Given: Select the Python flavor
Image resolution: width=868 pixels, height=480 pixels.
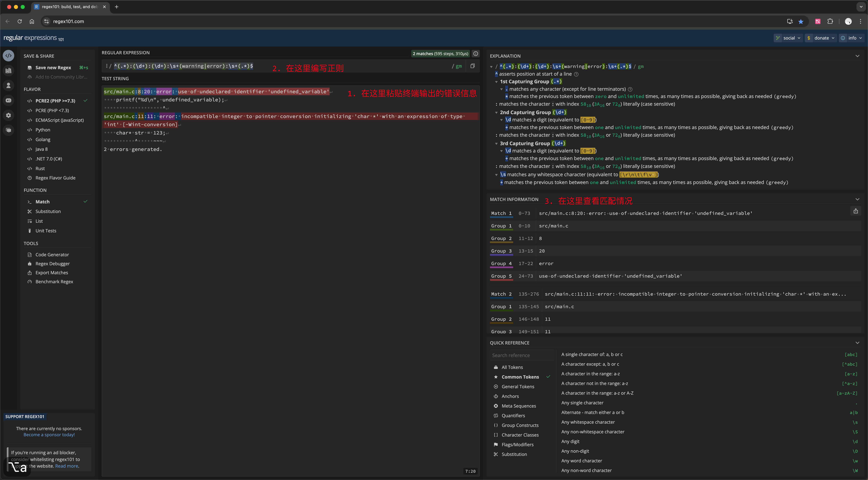Looking at the screenshot, I should tap(43, 130).
